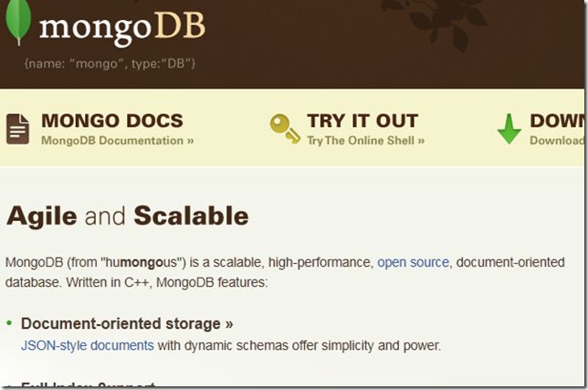Viewport: 588px width, 390px height.
Task: Click the Download sublink under the arrow
Action: tap(557, 141)
